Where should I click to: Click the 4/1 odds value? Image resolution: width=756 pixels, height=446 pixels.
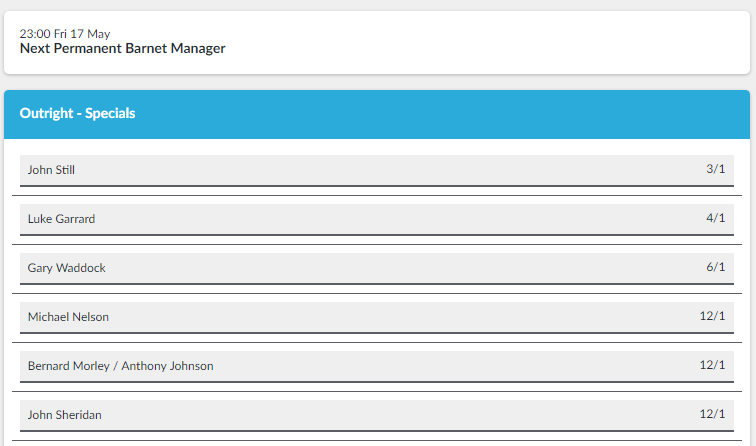716,218
